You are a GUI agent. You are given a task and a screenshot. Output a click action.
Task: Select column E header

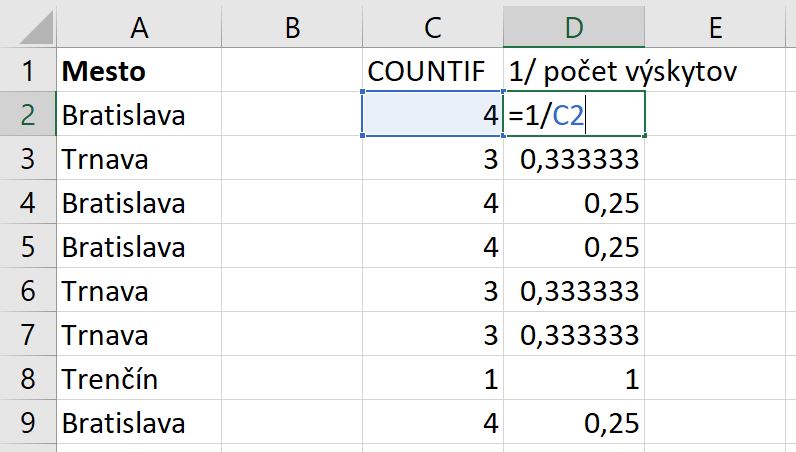[x=716, y=27]
